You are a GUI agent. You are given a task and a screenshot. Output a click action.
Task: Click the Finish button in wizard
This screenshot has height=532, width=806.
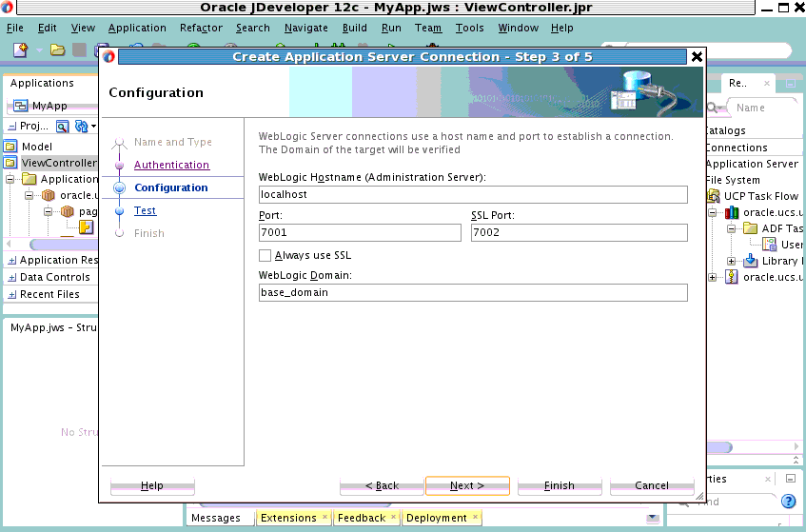pos(560,485)
